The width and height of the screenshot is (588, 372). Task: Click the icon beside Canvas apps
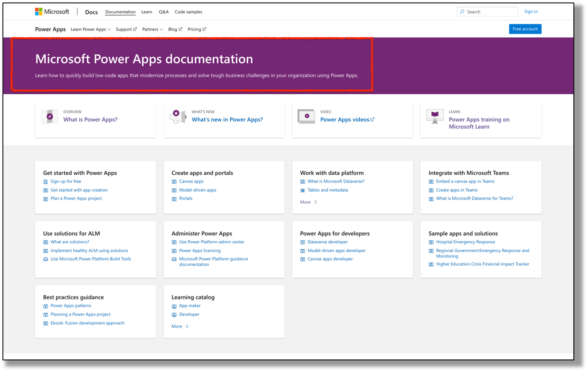(x=174, y=182)
